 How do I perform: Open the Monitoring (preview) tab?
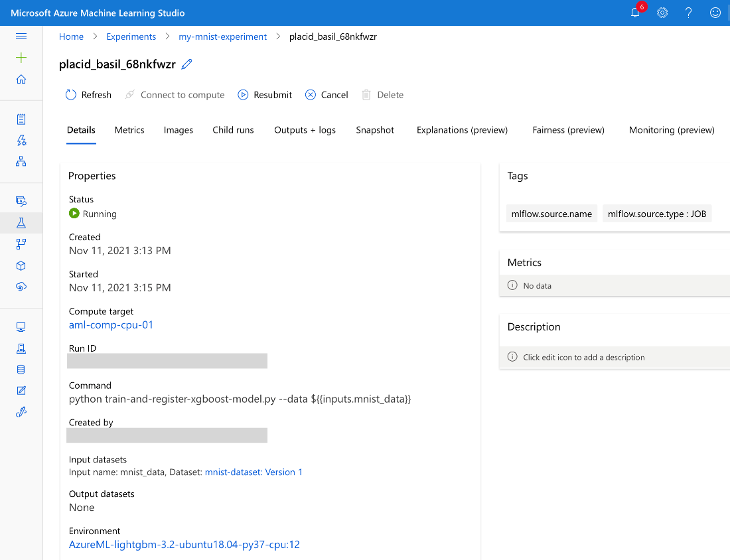click(x=672, y=130)
